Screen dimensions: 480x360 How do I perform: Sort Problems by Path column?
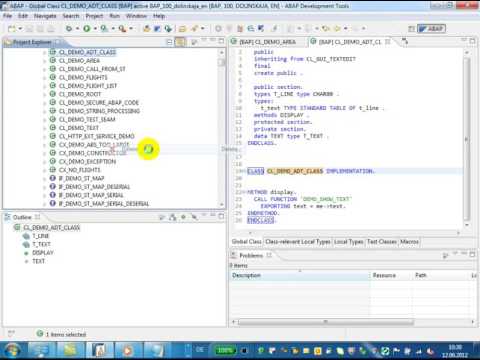[x=440, y=275]
